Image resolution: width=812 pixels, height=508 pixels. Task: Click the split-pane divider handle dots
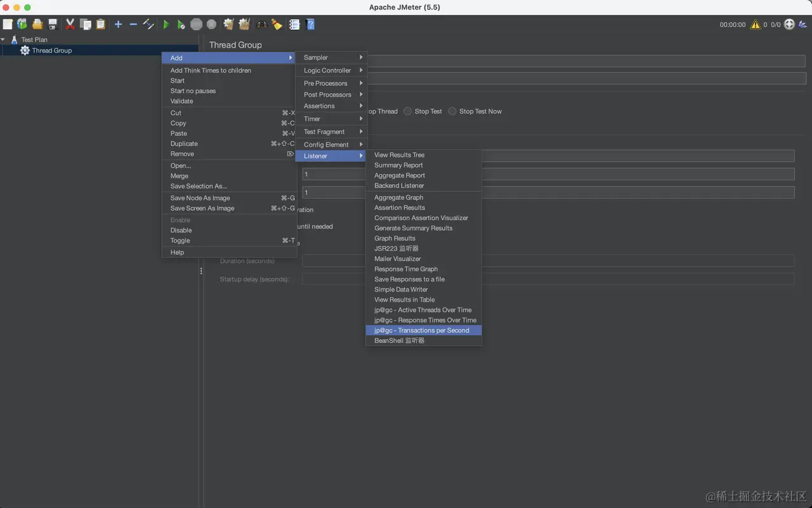coord(201,271)
